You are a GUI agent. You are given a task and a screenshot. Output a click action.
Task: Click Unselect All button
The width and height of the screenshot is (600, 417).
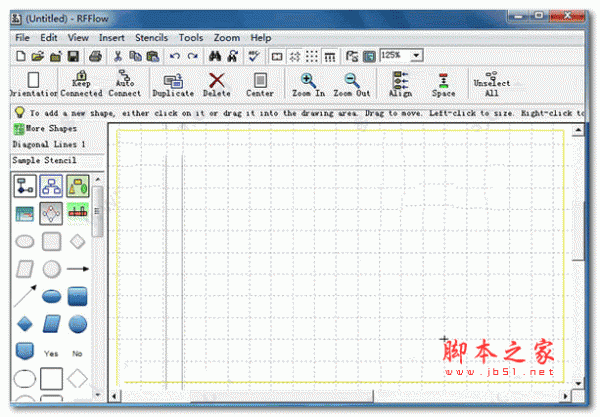pyautogui.click(x=492, y=84)
